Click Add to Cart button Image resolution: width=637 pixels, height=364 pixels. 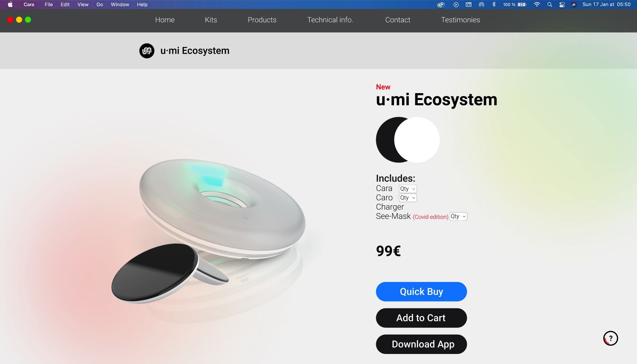click(x=421, y=318)
